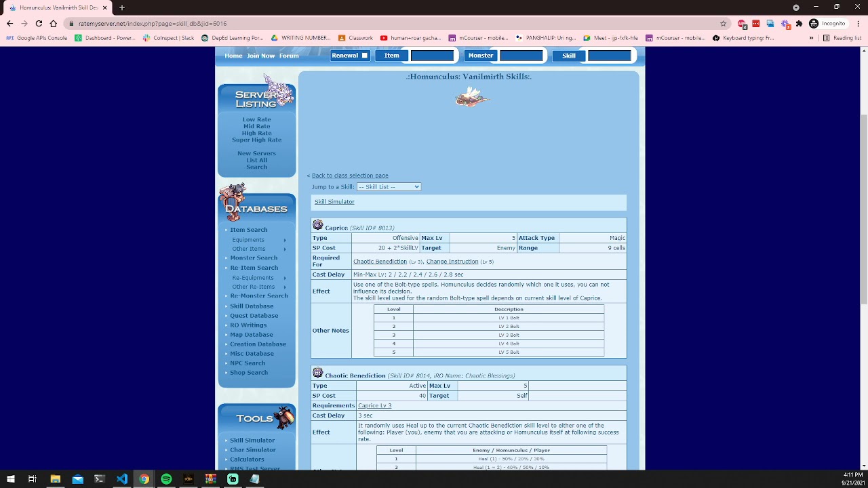Viewport: 868px width, 488px height.
Task: Toggle the Renewal checkbox in the header
Action: (364, 56)
